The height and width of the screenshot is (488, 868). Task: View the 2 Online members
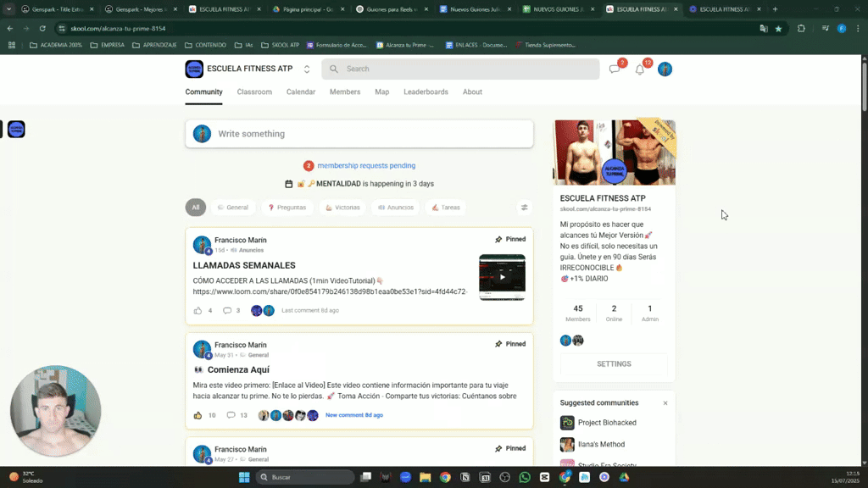pos(614,313)
